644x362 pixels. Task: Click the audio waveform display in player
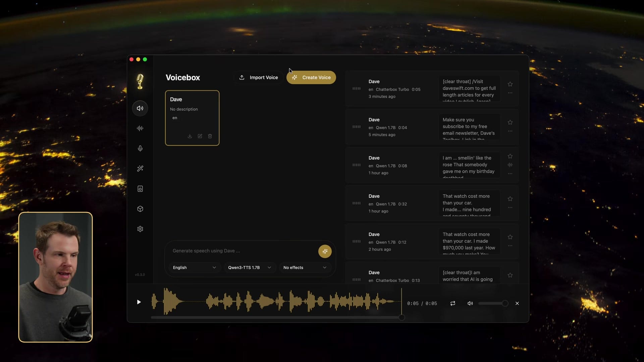pos(276,301)
